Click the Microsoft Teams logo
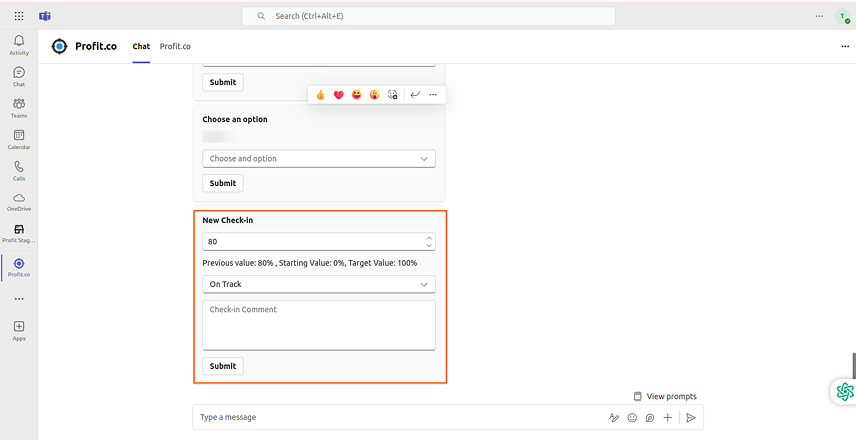This screenshot has height=440, width=856. [x=45, y=16]
